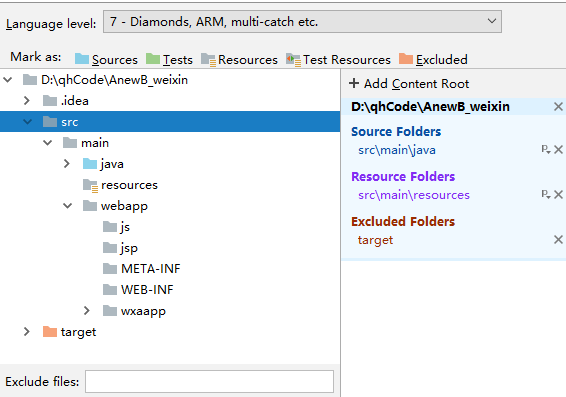Select the orange target excluded folder icon

(50, 331)
